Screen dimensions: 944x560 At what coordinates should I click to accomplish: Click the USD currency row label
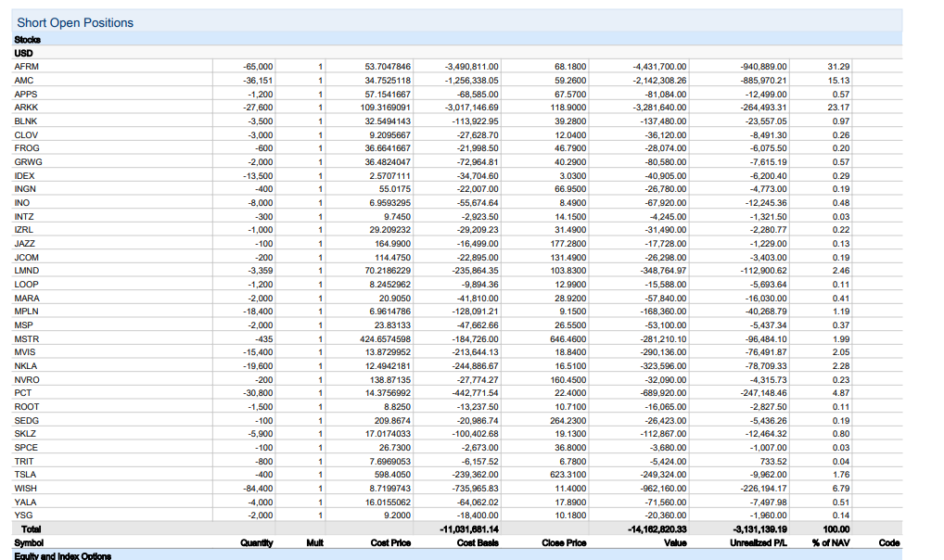(x=23, y=53)
